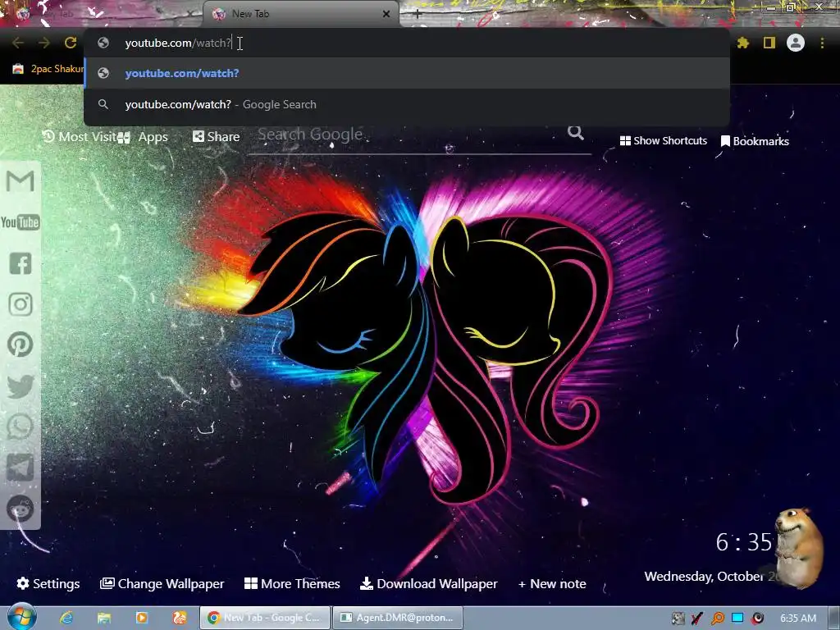Viewport: 840px width, 630px height.
Task: Close the active New Tab tab
Action: [386, 14]
